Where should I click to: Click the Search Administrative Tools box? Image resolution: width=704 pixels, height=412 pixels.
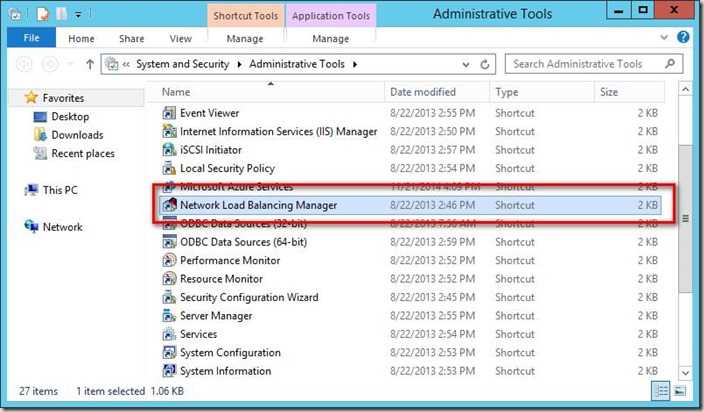pos(590,64)
